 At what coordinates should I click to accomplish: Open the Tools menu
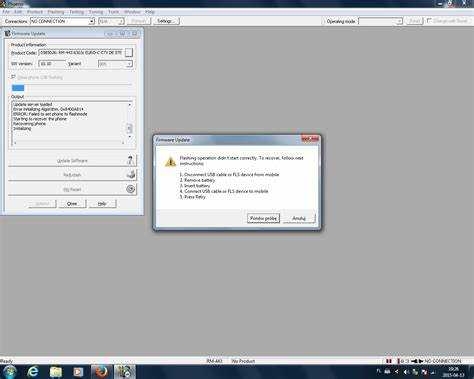pos(113,12)
